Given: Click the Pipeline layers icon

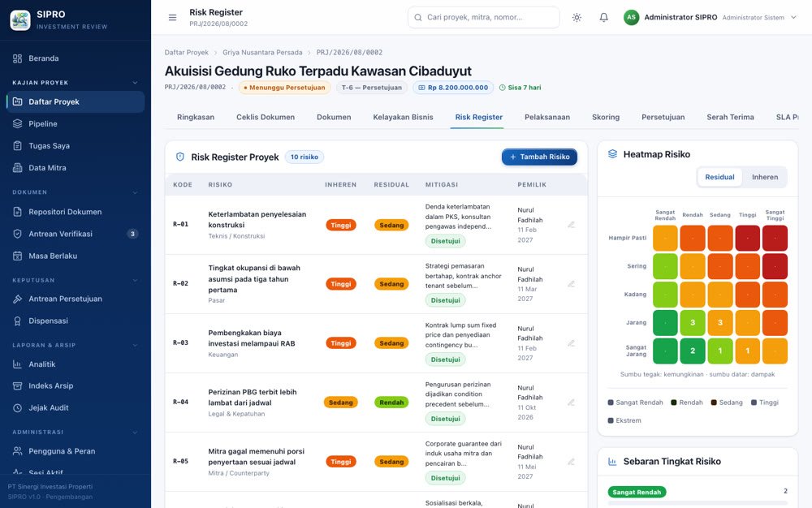Looking at the screenshot, I should (x=18, y=123).
